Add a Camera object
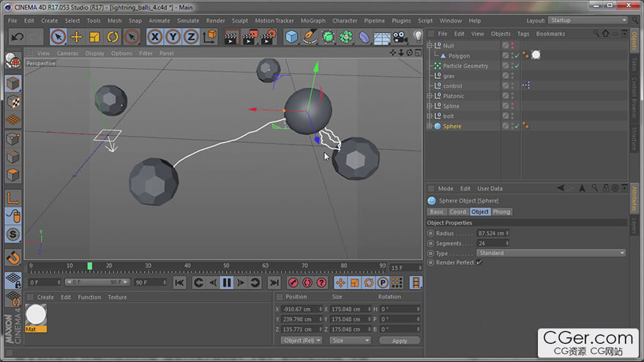This screenshot has height=362, width=644. (x=400, y=37)
